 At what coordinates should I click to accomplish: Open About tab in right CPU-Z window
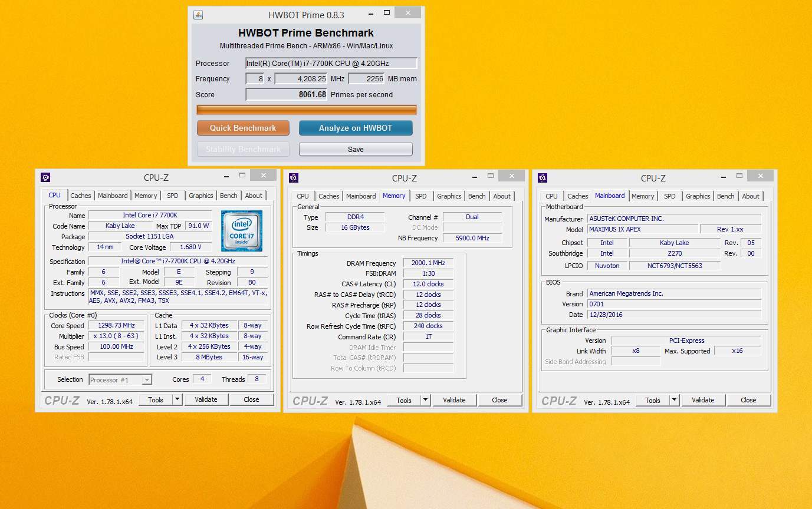pos(751,196)
